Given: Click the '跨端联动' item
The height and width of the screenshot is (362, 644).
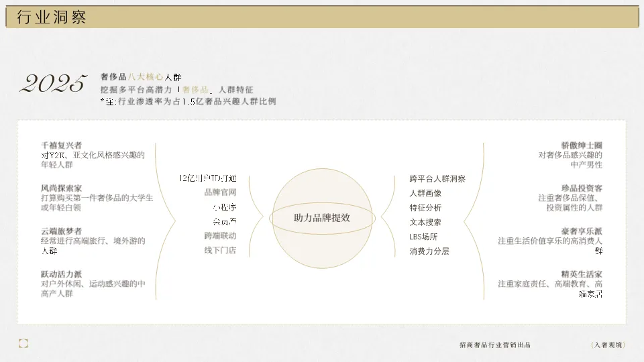Looking at the screenshot, I should point(220,235).
